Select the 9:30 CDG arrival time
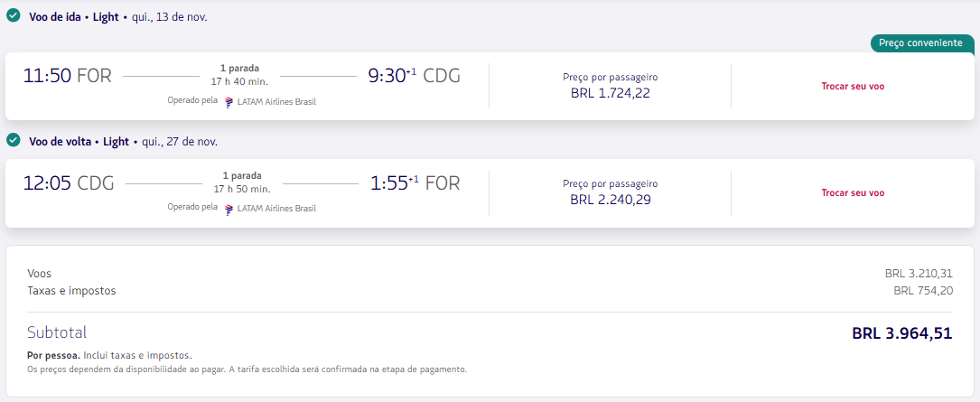The width and height of the screenshot is (980, 402). (414, 76)
